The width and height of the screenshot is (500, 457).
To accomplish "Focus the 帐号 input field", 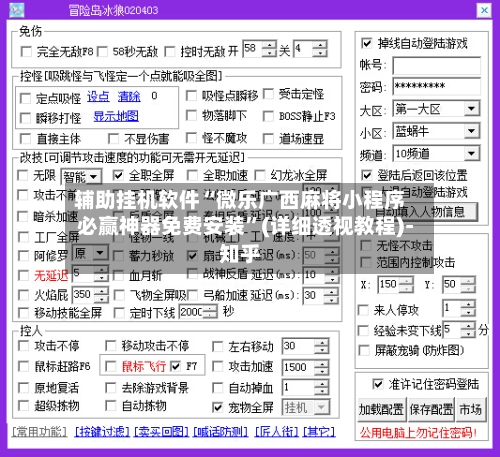I will click(x=436, y=65).
